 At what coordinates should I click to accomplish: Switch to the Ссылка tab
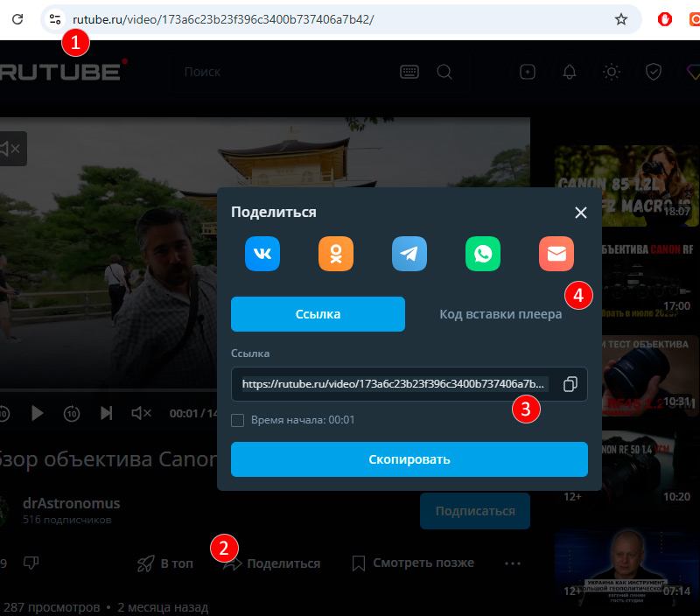318,314
